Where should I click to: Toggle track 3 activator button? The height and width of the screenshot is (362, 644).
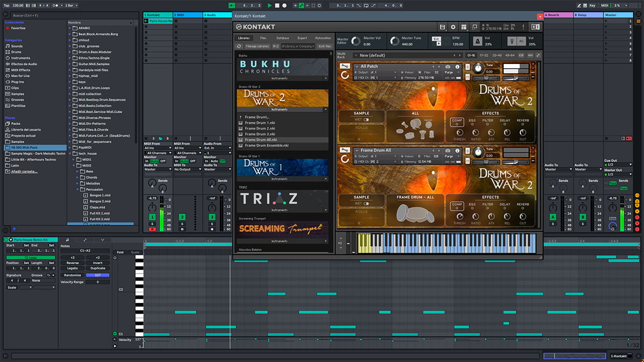(212, 217)
